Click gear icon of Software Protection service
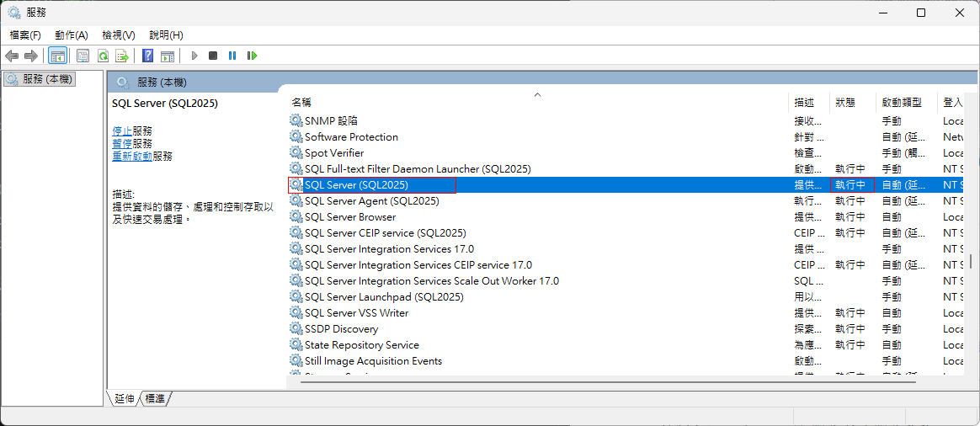This screenshot has width=980, height=426. (296, 136)
